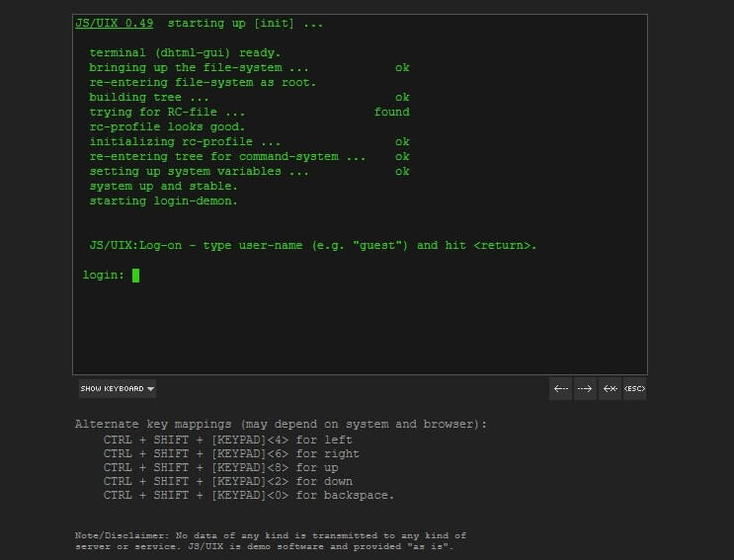Click the "login:" prompt label
The height and width of the screenshot is (560, 734).
[x=104, y=276]
